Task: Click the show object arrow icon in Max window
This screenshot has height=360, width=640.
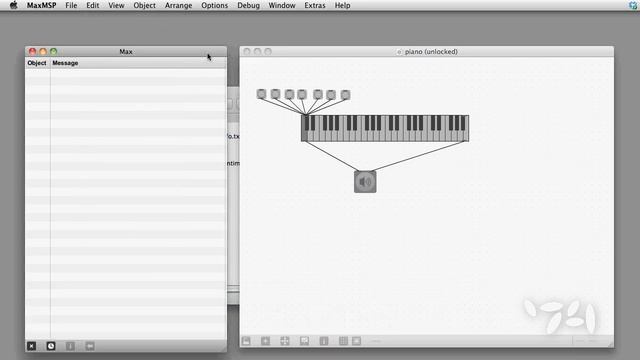Action: tap(90, 346)
